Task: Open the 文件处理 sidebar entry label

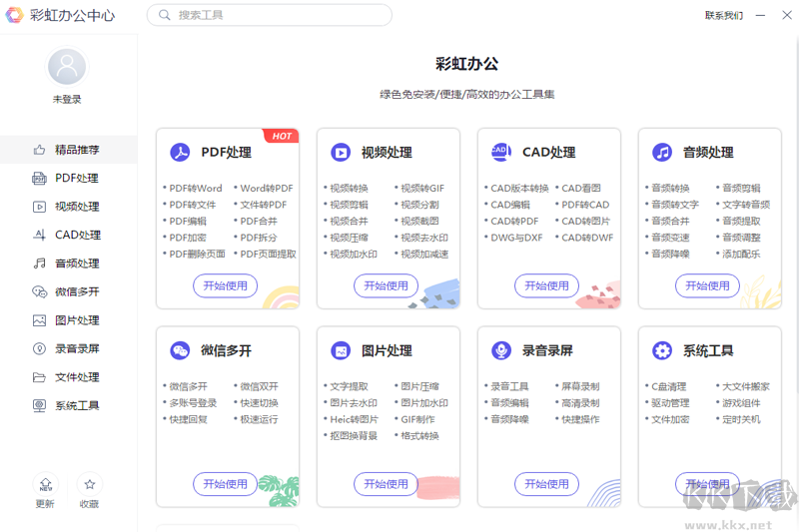Action: [x=77, y=377]
